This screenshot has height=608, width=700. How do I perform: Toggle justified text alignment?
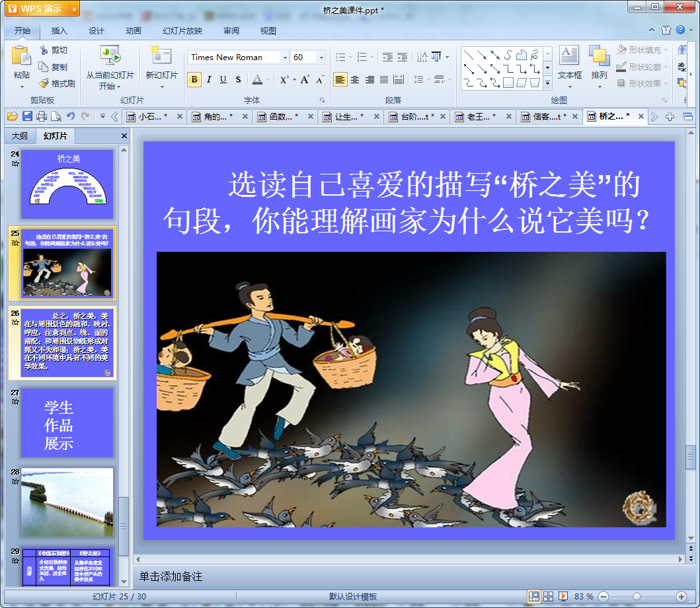coord(384,79)
